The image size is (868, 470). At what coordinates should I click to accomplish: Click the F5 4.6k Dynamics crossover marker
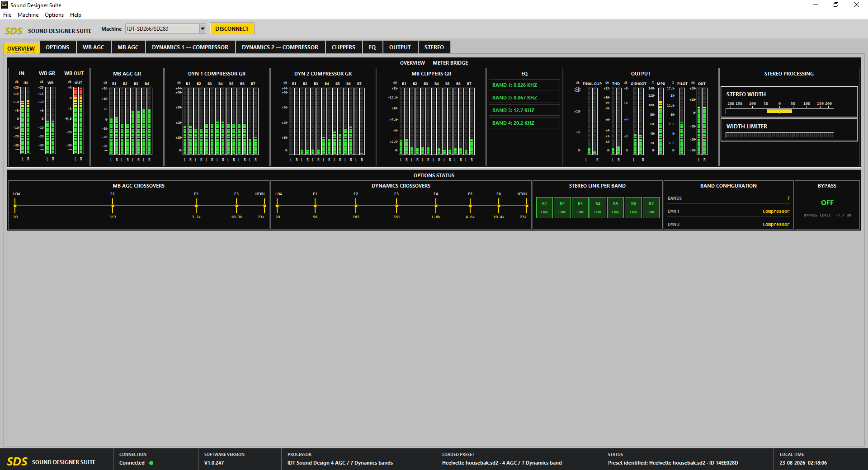(470, 206)
